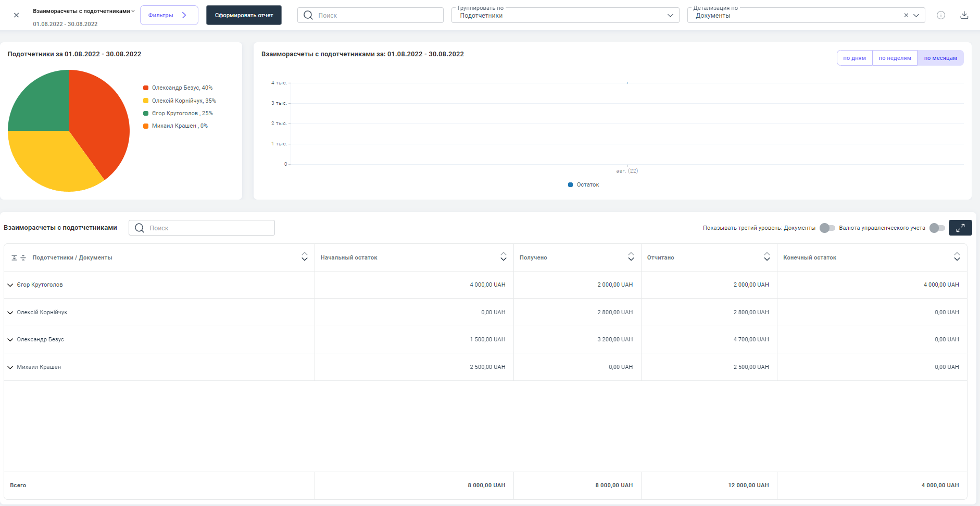Open the info icon in header
This screenshot has height=506, width=980.
pyautogui.click(x=940, y=15)
